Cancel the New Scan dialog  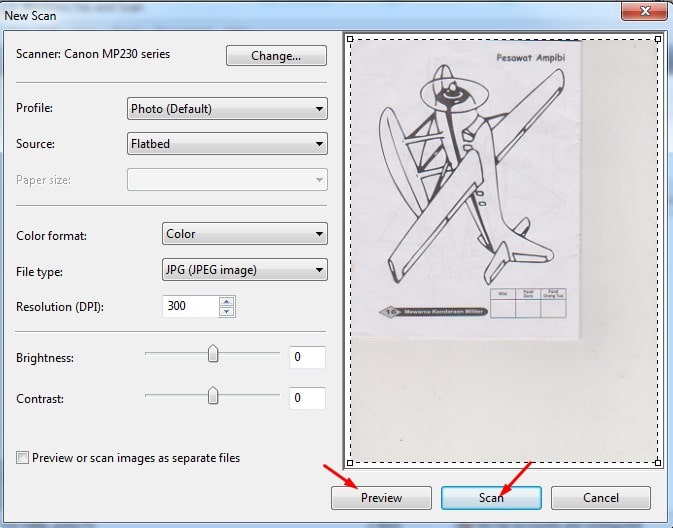601,498
